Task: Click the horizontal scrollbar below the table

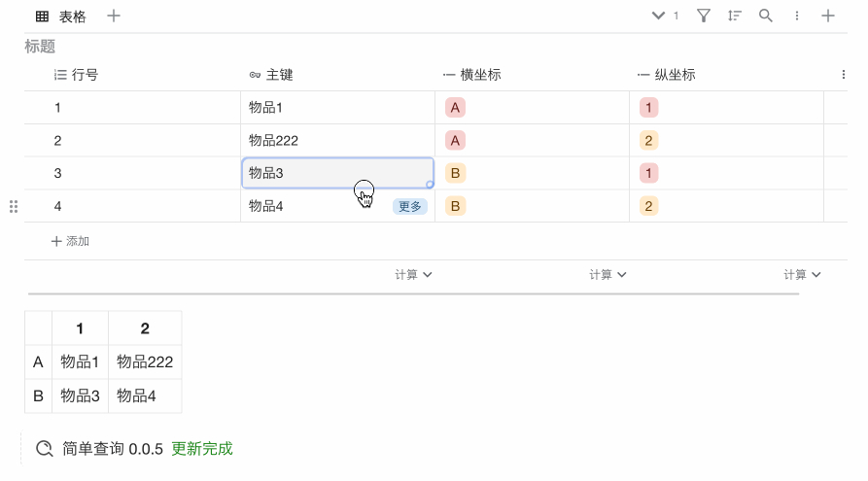Action: pos(413,292)
